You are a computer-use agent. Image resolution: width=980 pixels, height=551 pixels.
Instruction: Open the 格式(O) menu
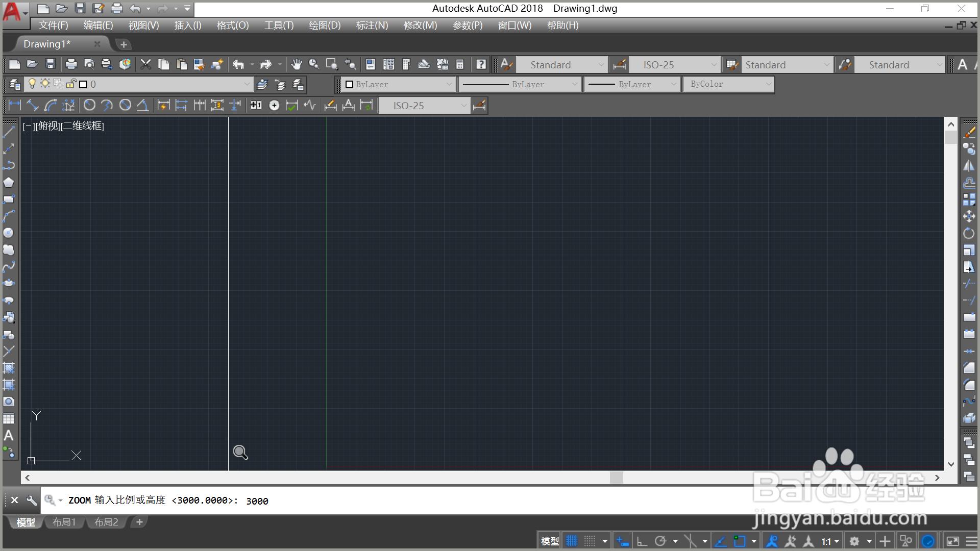point(232,26)
